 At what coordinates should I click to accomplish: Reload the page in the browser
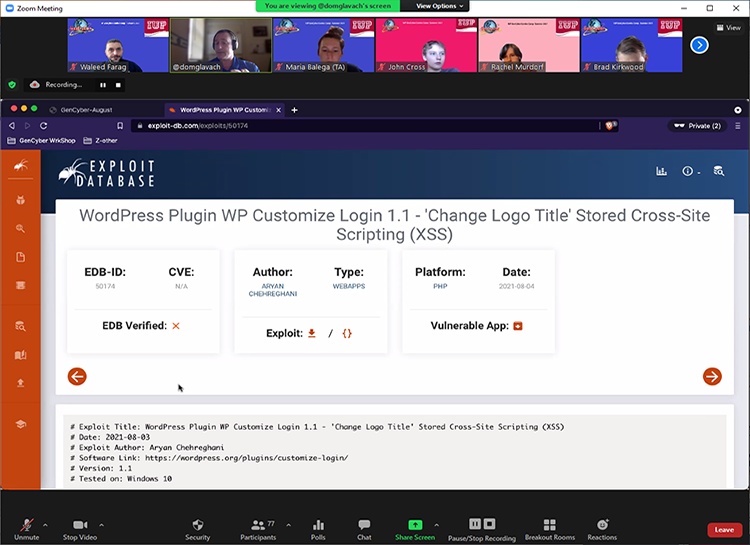(44, 125)
